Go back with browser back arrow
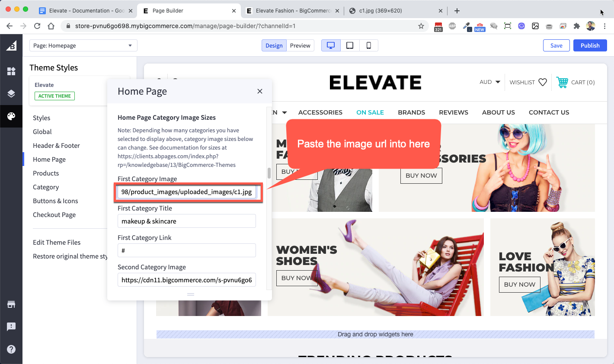 10,26
